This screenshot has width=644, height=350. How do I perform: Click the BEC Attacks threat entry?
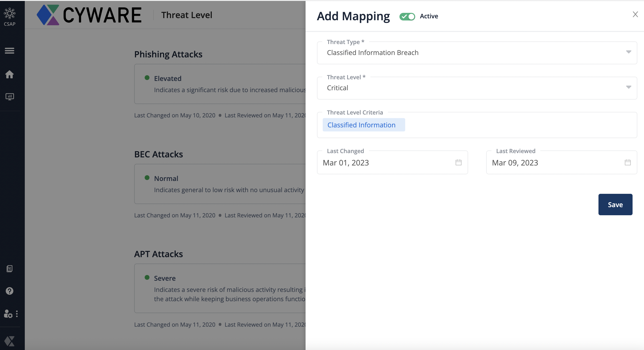(x=220, y=184)
